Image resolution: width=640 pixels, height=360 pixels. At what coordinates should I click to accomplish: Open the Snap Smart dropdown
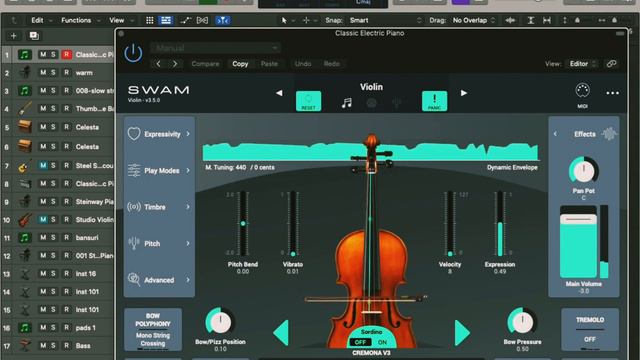(x=386, y=20)
